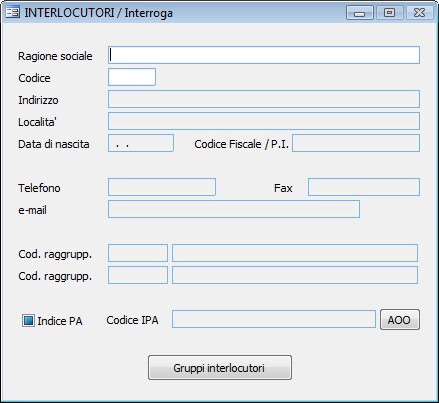
Task: Click the Ragione sociale label
Action: tap(55, 56)
